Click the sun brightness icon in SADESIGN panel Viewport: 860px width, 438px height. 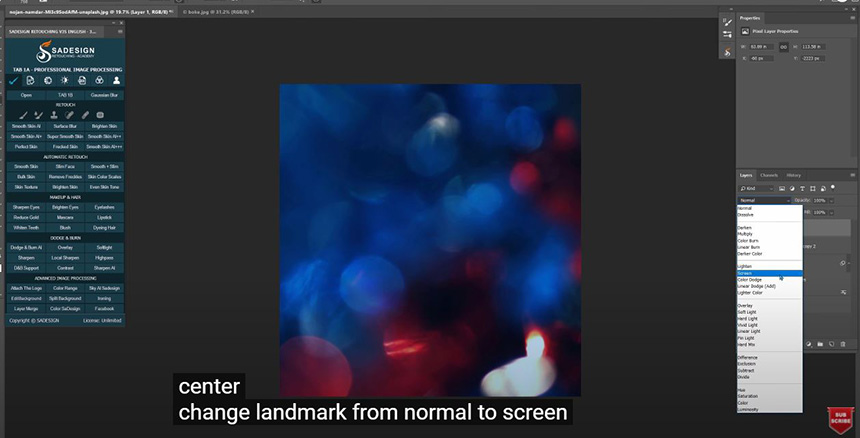coord(65,81)
